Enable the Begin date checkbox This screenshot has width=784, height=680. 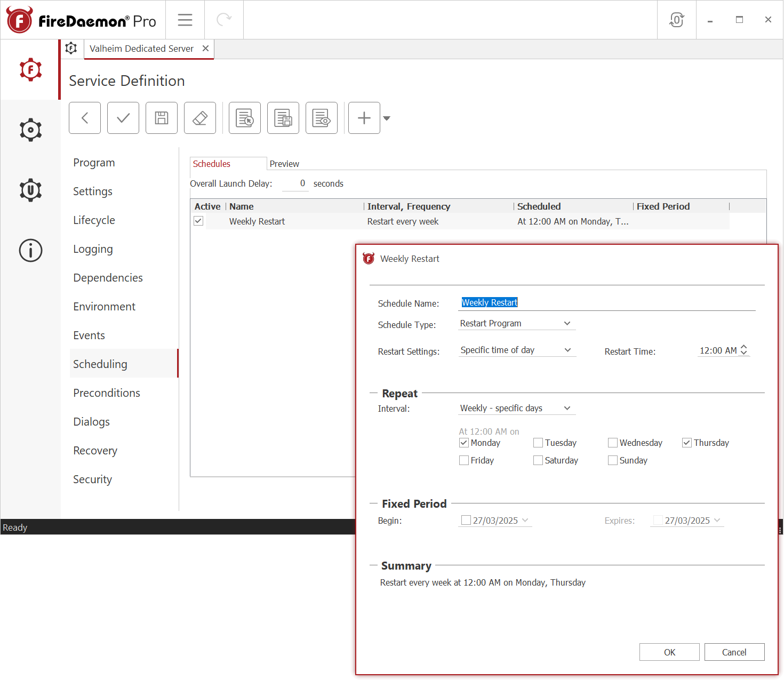pyautogui.click(x=466, y=520)
